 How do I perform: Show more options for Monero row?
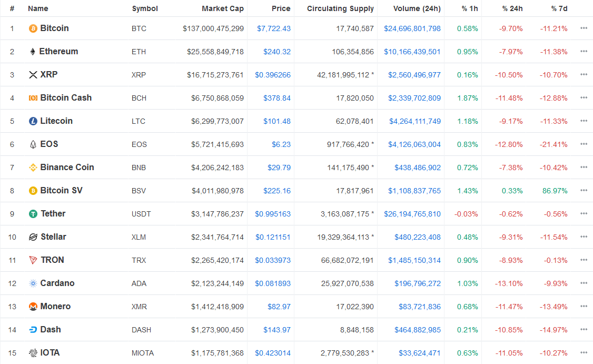584,307
